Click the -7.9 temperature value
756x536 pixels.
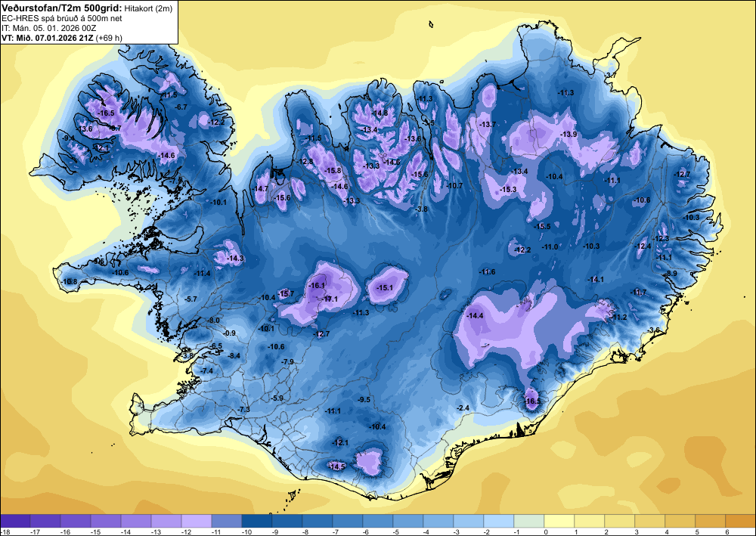click(x=287, y=361)
